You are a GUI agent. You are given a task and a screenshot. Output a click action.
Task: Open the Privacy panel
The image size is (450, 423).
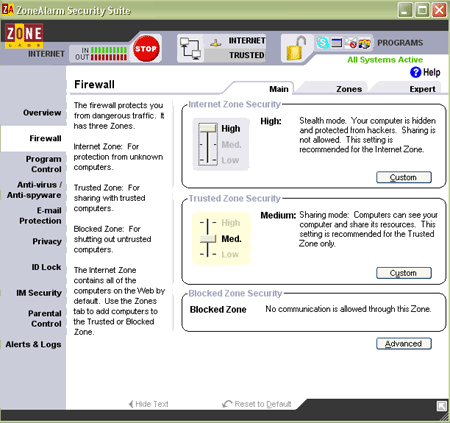click(47, 241)
